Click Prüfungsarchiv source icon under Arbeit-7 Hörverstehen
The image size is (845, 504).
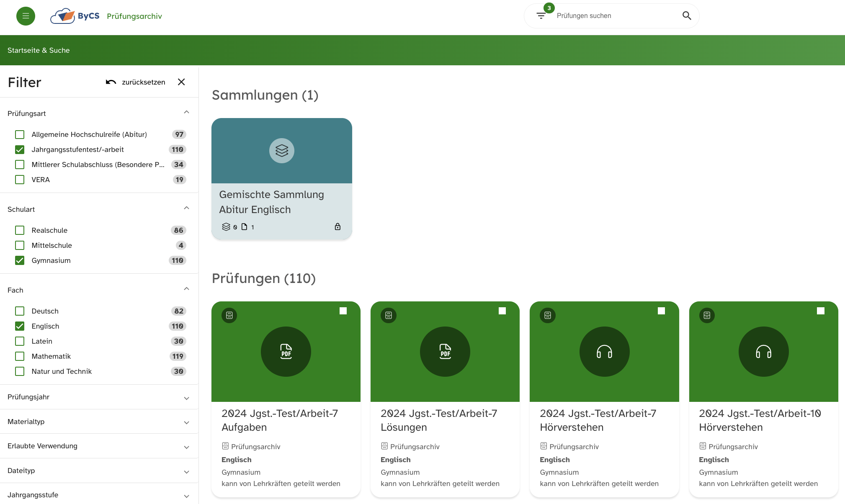coord(544,446)
